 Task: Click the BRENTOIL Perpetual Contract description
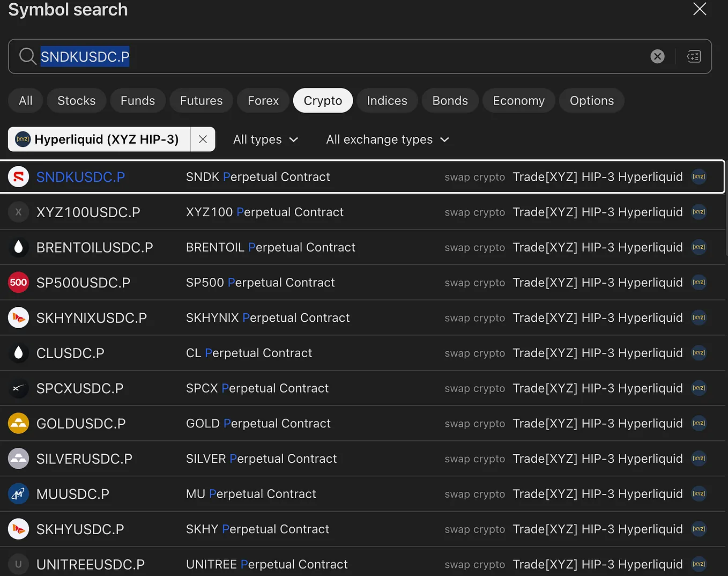271,247
